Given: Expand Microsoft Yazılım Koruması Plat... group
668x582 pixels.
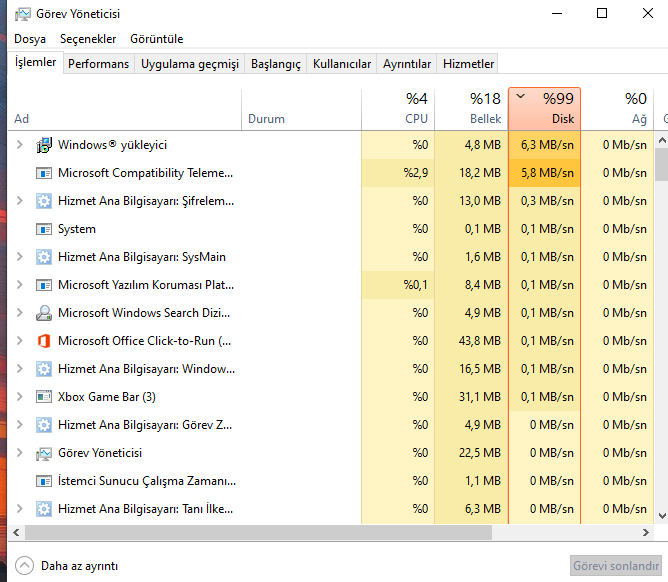Looking at the screenshot, I should pyautogui.click(x=20, y=285).
